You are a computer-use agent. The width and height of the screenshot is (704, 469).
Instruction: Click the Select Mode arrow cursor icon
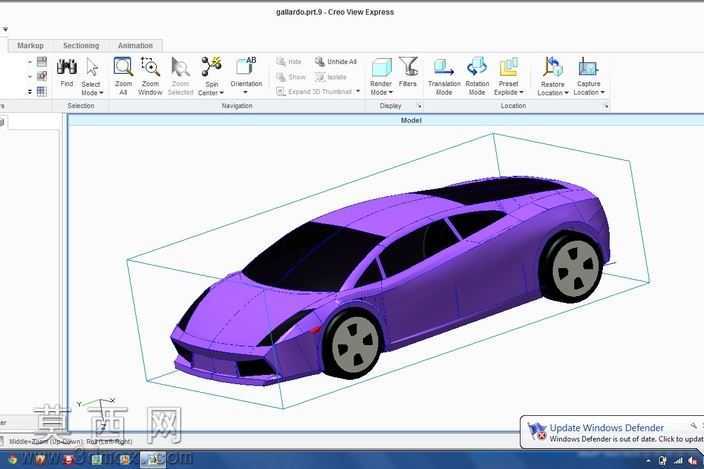click(x=92, y=67)
